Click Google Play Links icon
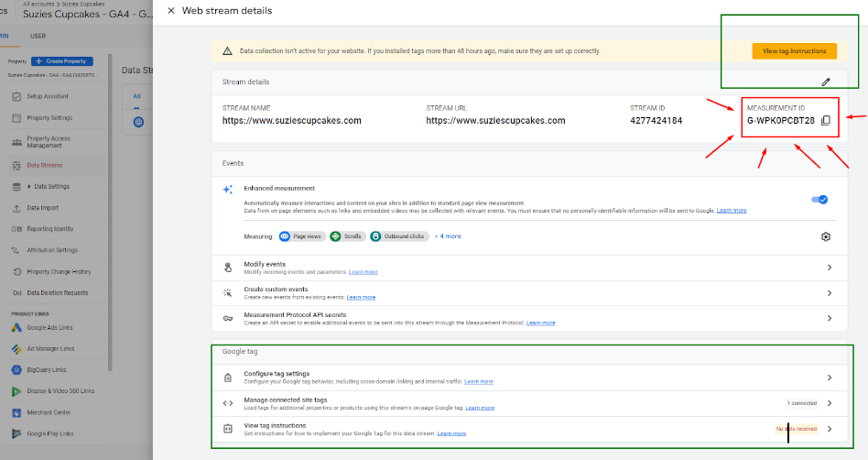 click(x=16, y=433)
